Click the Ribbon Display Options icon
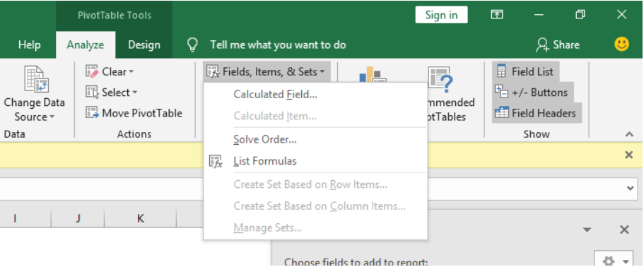644x267 pixels. coord(497,15)
